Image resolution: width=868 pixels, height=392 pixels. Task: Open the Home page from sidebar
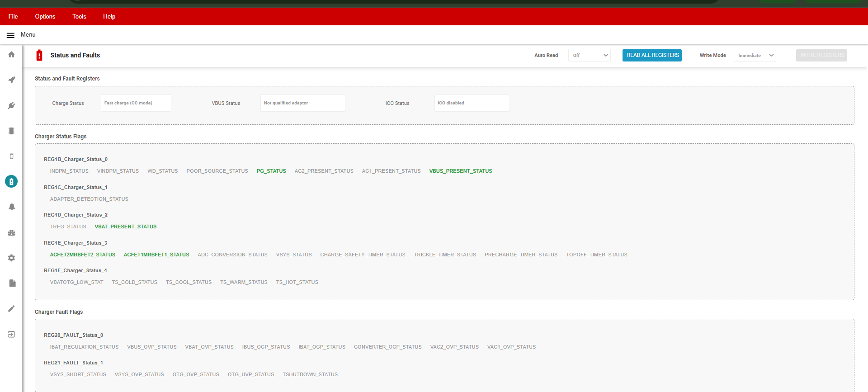coord(12,55)
